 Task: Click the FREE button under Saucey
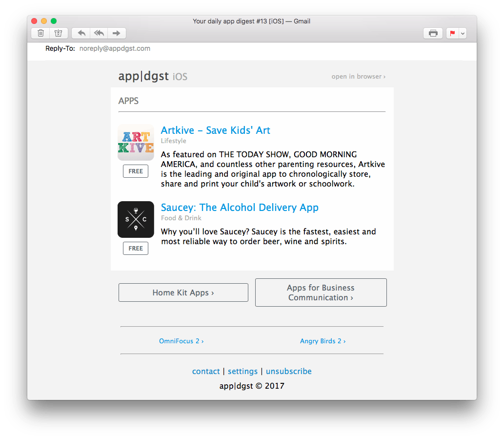click(x=136, y=248)
